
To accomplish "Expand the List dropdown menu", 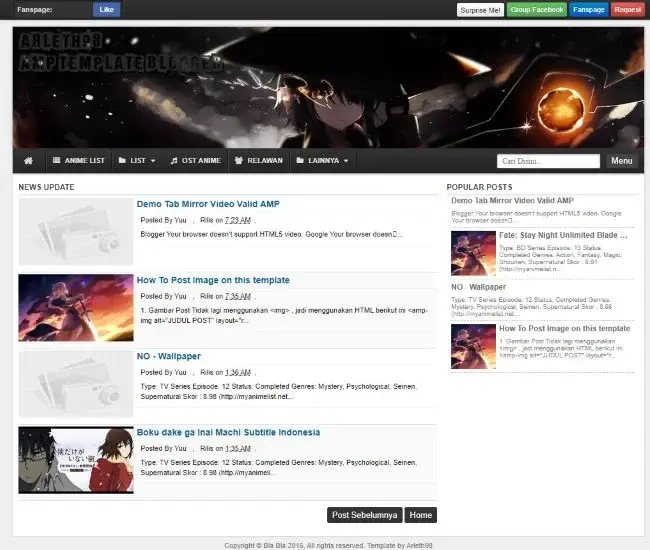I will 137,160.
